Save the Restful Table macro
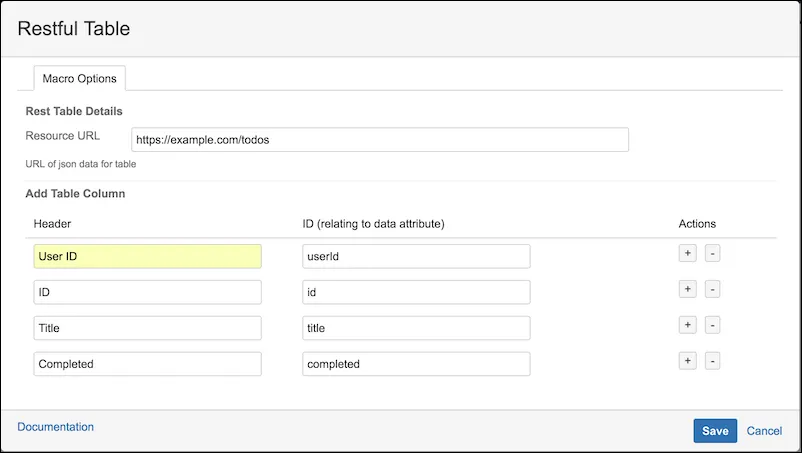 (x=715, y=431)
